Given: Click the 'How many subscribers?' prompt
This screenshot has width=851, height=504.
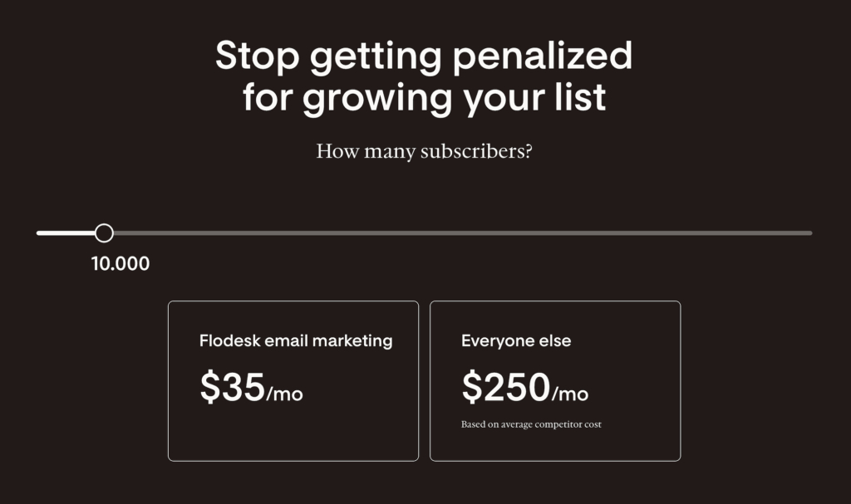Looking at the screenshot, I should 425,151.
